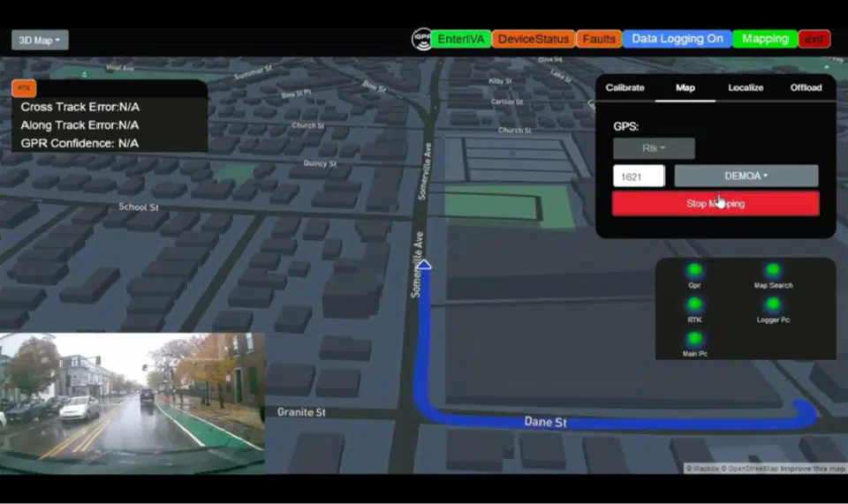Click the GPR logo icon

(421, 39)
